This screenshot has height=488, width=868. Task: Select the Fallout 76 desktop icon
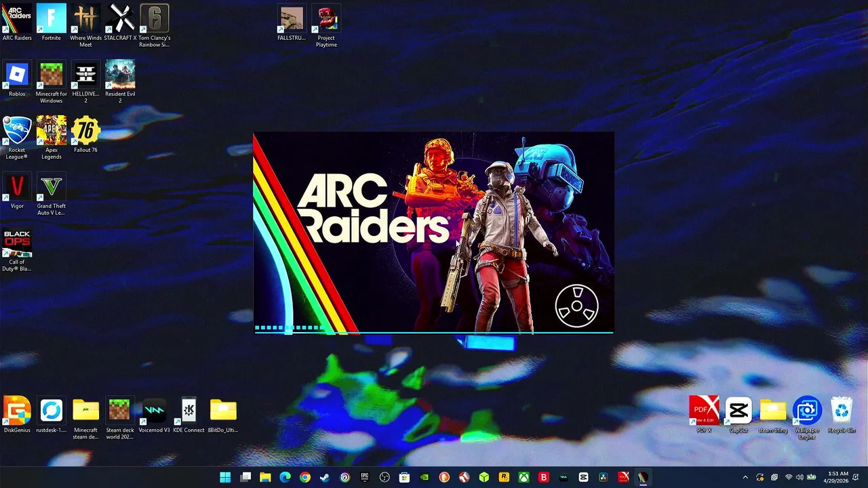[x=85, y=135]
